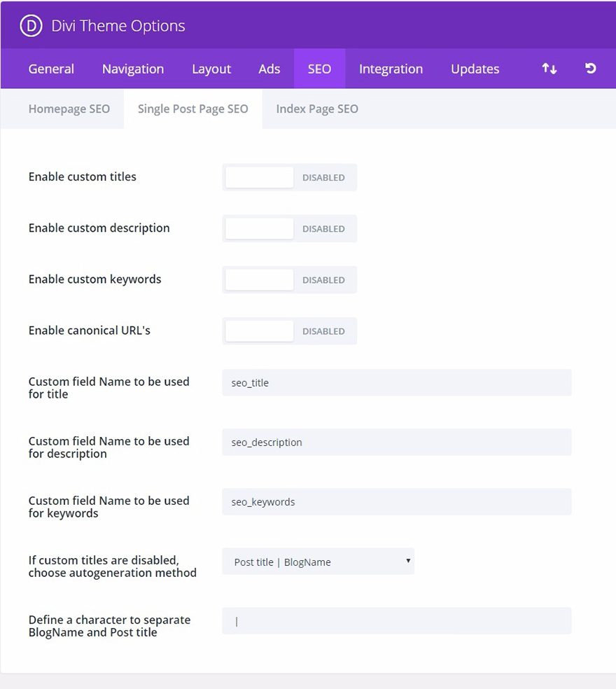Image resolution: width=616 pixels, height=689 pixels.
Task: Go to the General tab
Action: coord(50,68)
